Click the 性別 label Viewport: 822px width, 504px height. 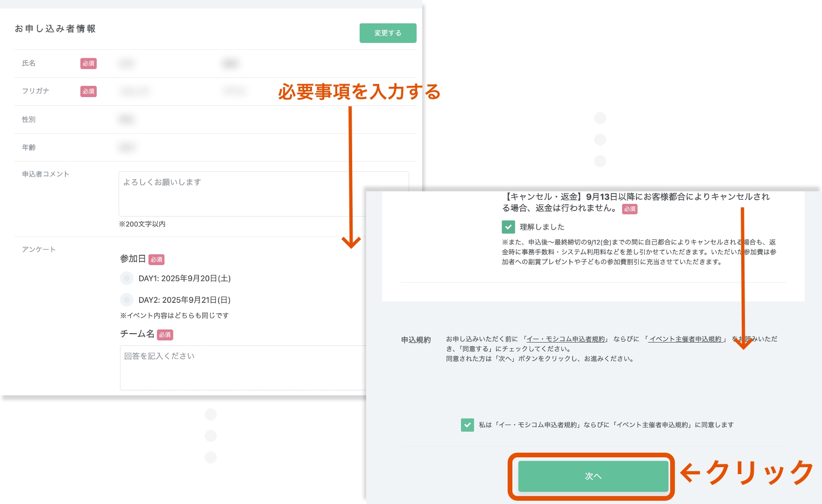click(x=28, y=119)
